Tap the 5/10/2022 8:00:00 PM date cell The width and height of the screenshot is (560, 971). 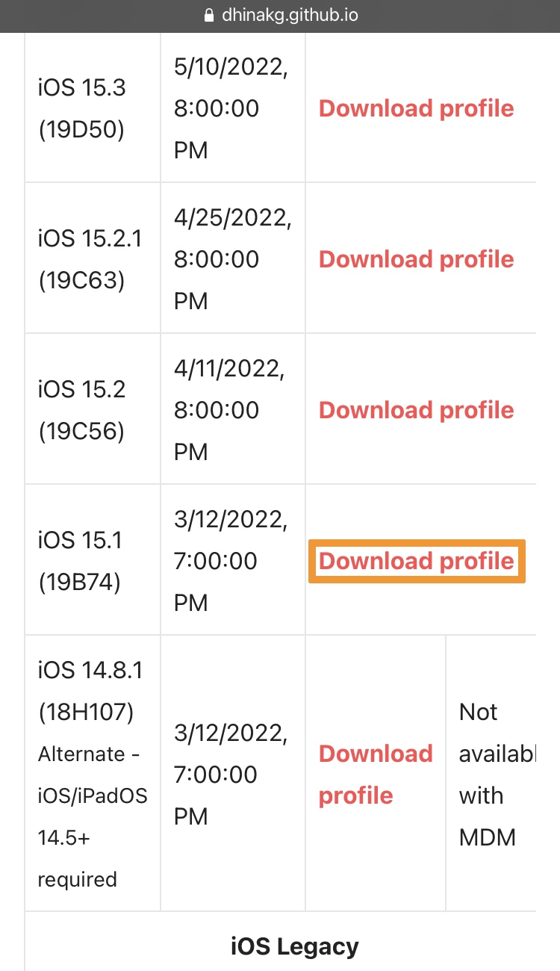pos(231,108)
